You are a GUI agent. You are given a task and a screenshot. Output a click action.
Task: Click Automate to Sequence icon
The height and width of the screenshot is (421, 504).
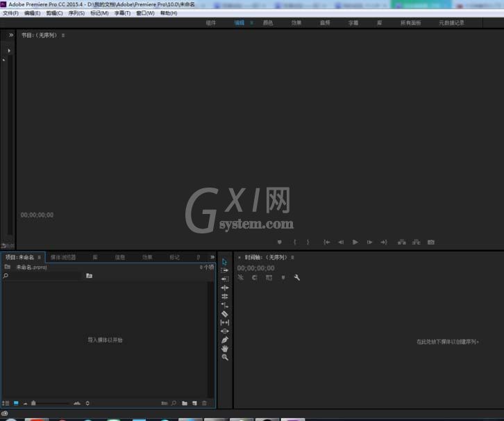(x=165, y=403)
